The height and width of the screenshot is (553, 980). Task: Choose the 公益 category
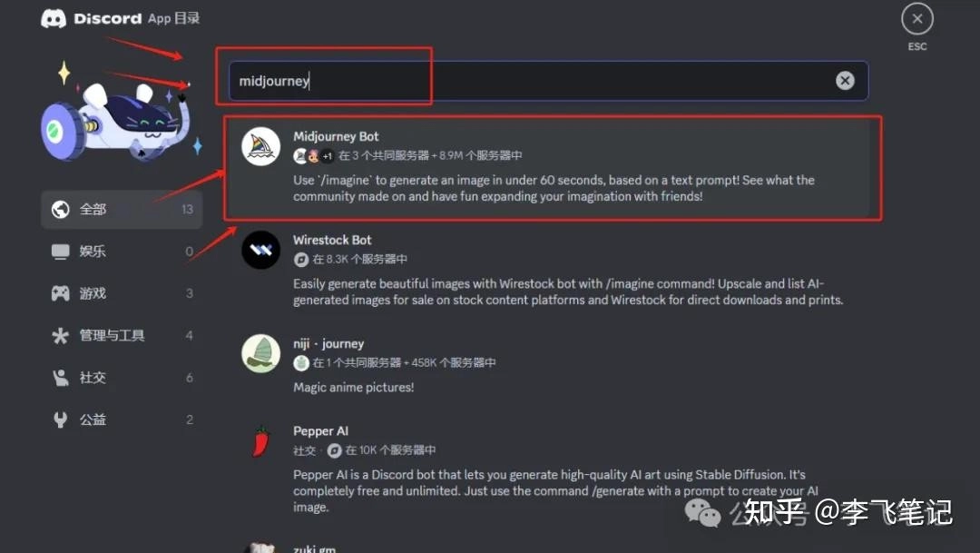pos(122,420)
